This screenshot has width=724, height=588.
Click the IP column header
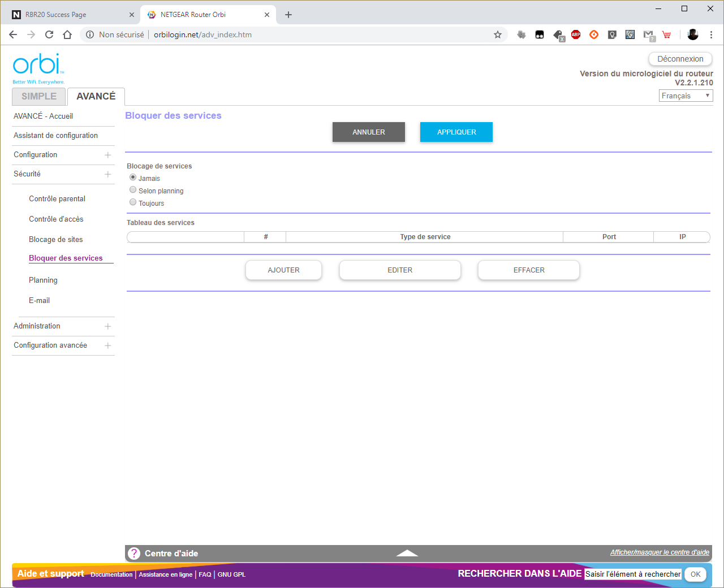tap(682, 237)
